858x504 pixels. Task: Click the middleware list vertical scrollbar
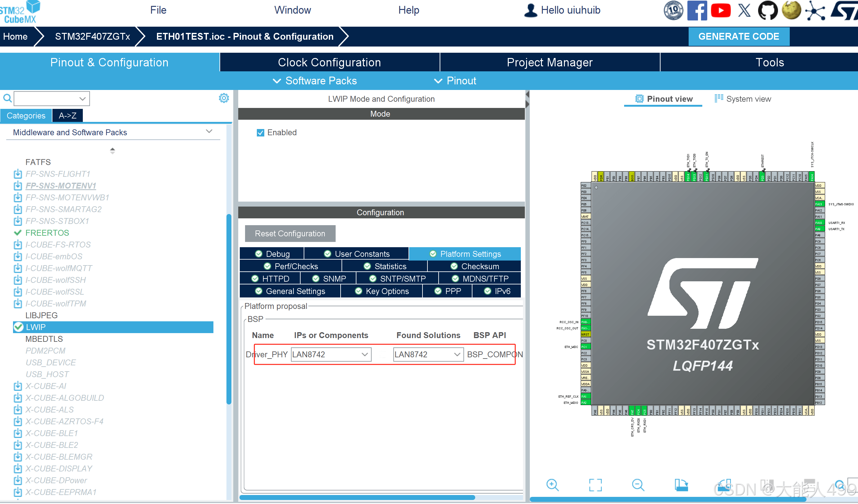click(229, 309)
